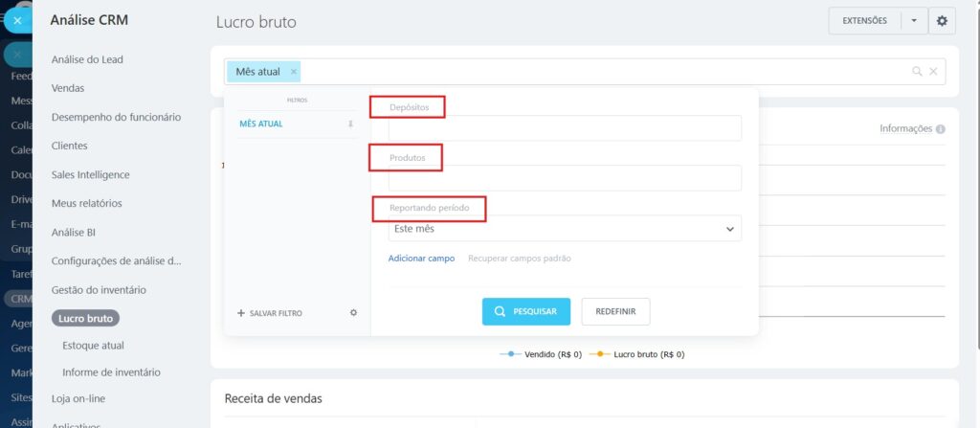The image size is (980, 428).
Task: Remove the Mês atual filter tag
Action: point(294,72)
